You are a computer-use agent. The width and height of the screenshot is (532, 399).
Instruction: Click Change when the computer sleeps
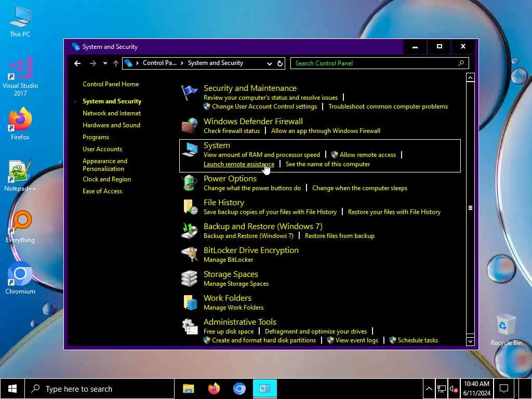pyautogui.click(x=360, y=188)
